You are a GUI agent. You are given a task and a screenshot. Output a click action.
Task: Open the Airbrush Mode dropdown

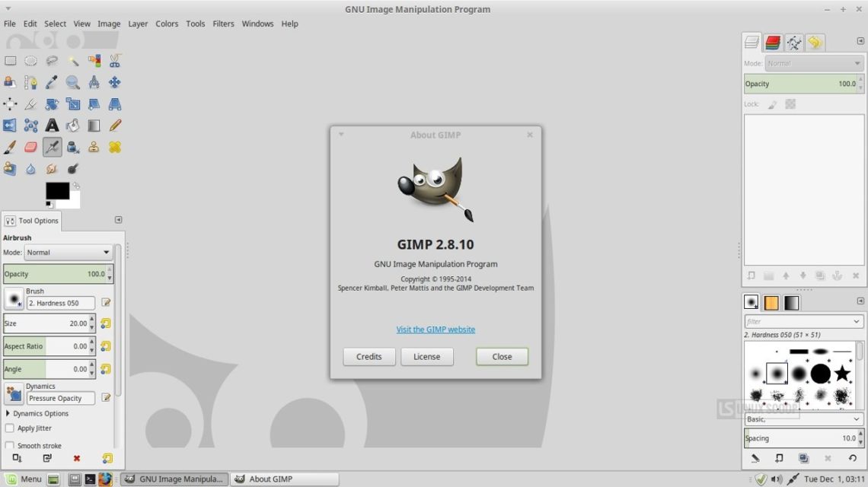point(69,253)
